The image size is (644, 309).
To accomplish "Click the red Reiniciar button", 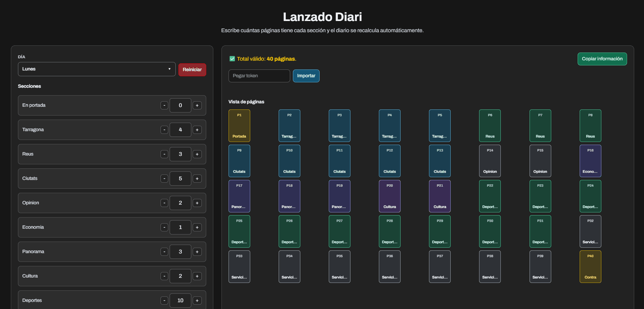I will pyautogui.click(x=192, y=70).
